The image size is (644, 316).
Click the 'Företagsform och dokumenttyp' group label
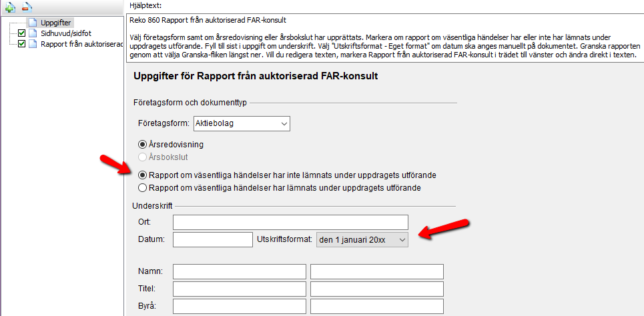[x=190, y=103]
